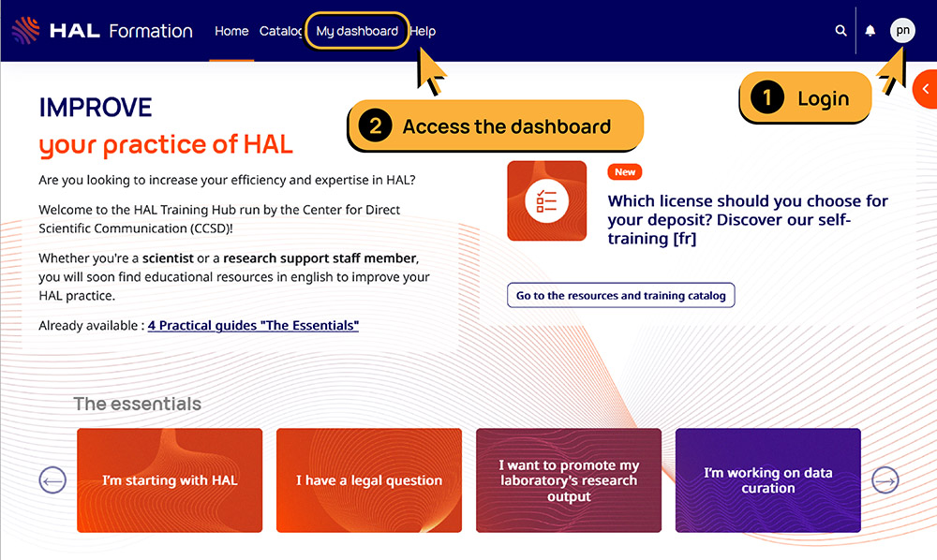Open the promote laboratory's research output card

[x=569, y=480]
